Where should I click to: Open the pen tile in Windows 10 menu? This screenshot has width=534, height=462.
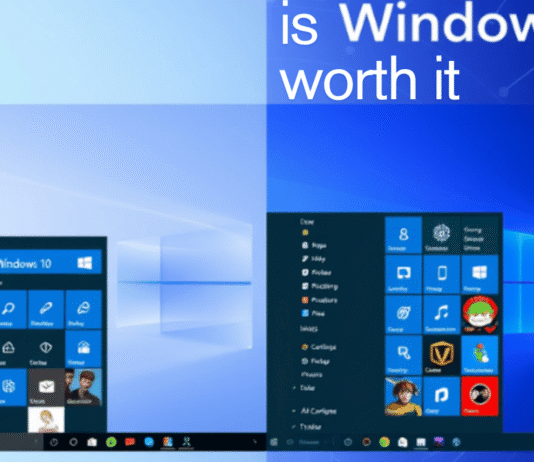click(46, 309)
